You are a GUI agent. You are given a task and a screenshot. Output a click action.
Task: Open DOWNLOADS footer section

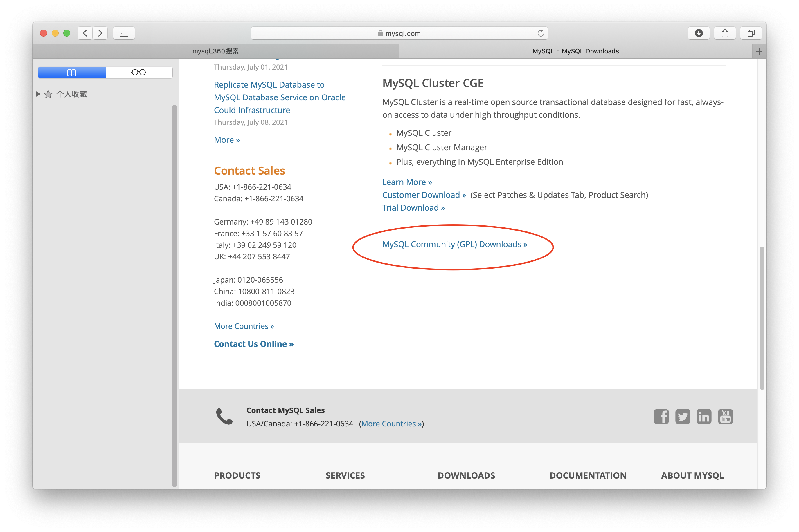(466, 475)
